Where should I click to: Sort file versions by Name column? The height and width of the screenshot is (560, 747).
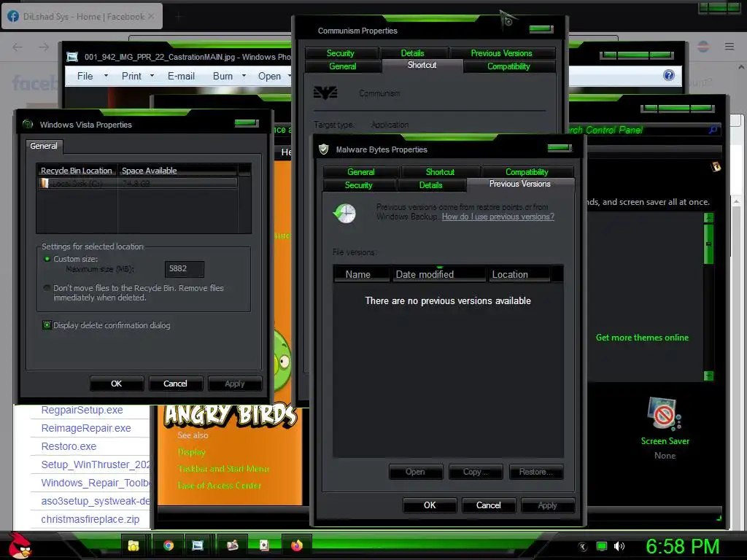362,274
